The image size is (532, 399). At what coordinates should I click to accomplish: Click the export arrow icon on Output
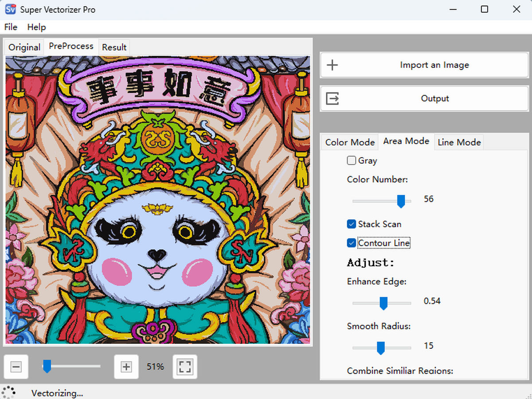(332, 98)
